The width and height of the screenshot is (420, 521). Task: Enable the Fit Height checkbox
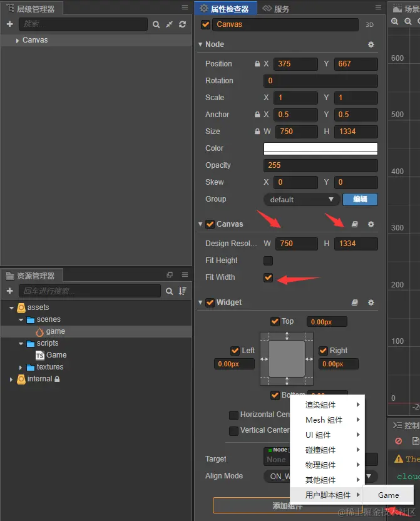pyautogui.click(x=268, y=260)
